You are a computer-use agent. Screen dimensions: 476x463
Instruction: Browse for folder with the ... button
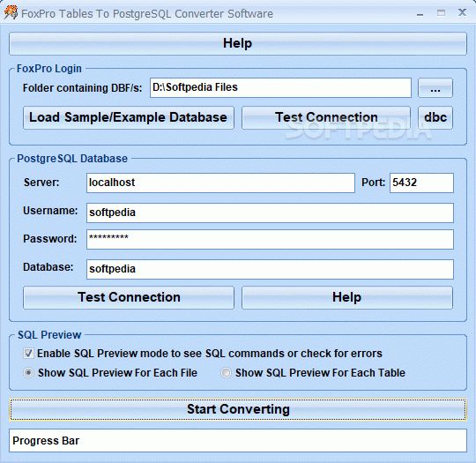435,88
